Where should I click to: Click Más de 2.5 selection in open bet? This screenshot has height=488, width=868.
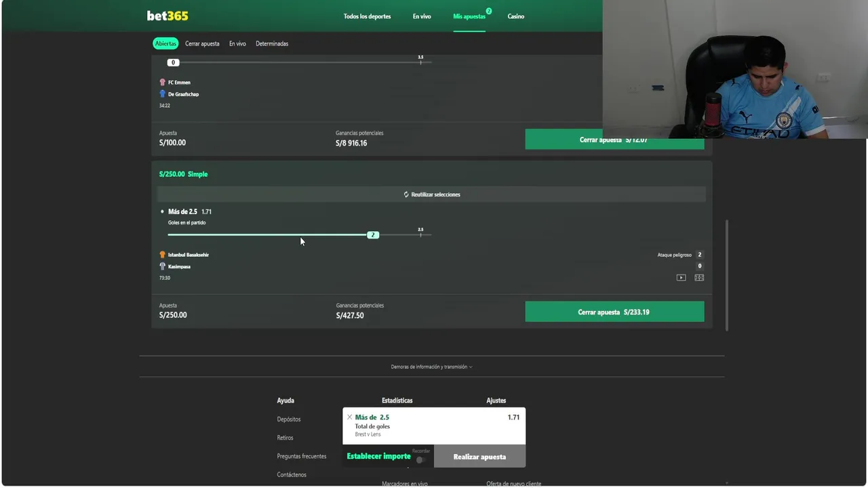point(183,211)
